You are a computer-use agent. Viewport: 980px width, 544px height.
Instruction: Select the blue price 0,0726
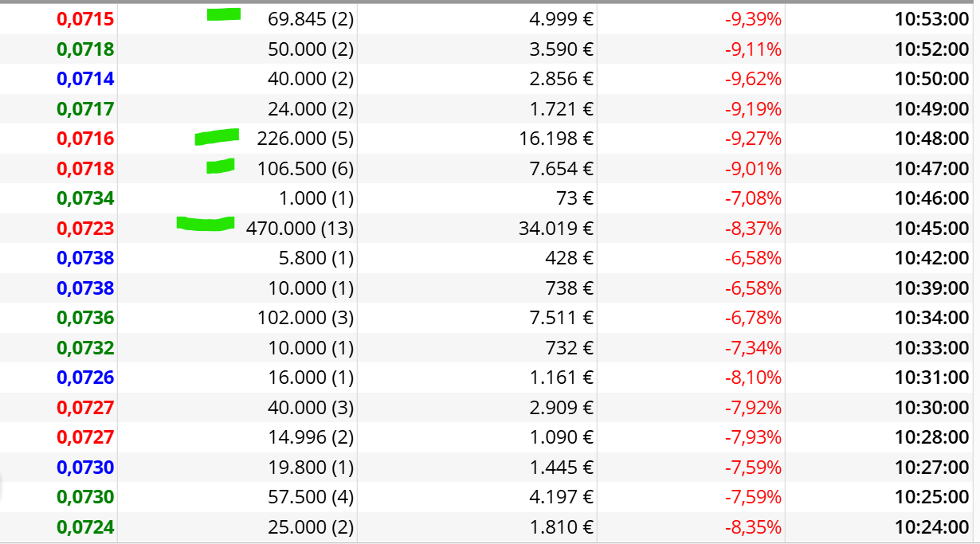[x=85, y=378]
